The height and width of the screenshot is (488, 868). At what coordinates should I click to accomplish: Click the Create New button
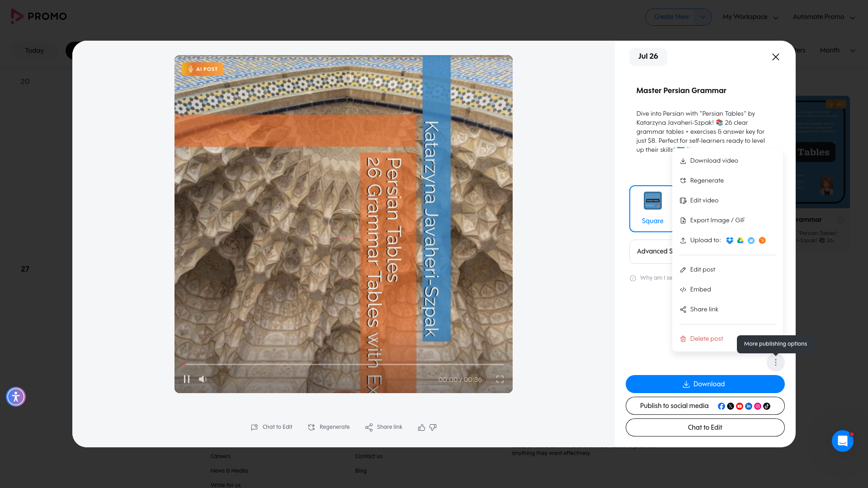[671, 17]
